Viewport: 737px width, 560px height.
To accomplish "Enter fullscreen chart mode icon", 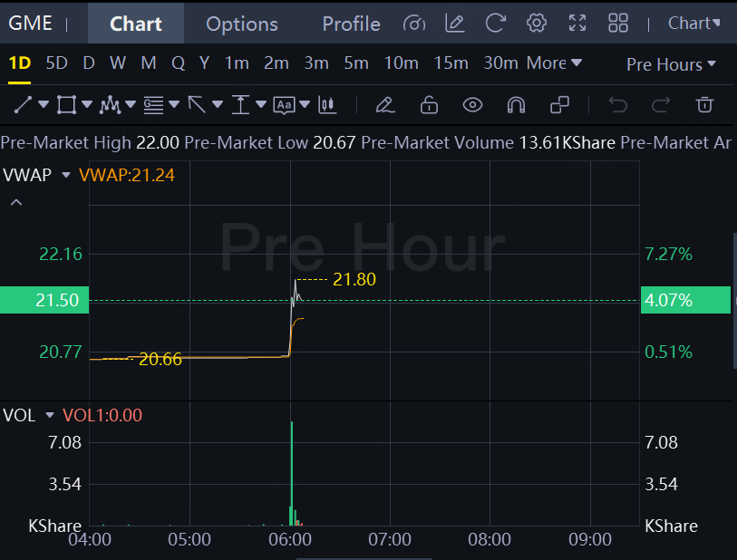I will coord(577,23).
